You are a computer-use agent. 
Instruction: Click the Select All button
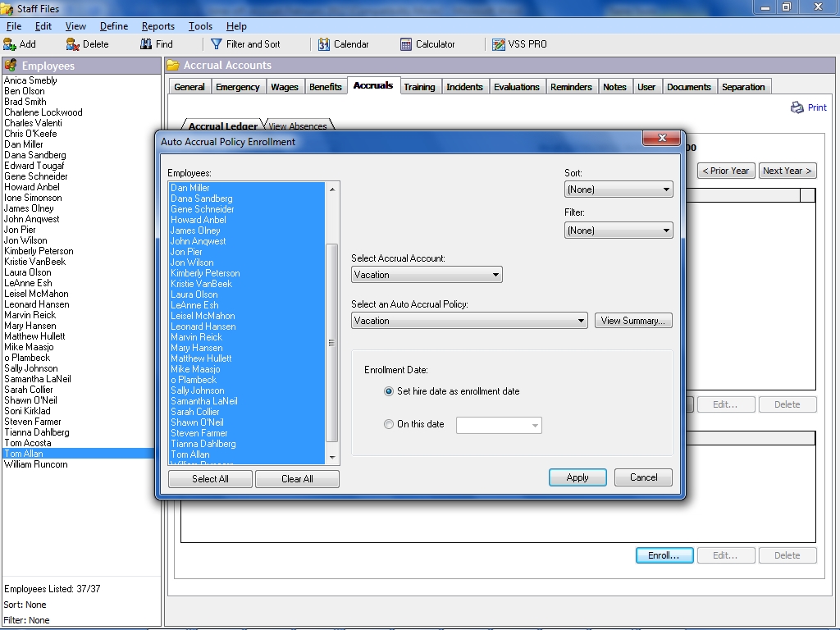210,478
